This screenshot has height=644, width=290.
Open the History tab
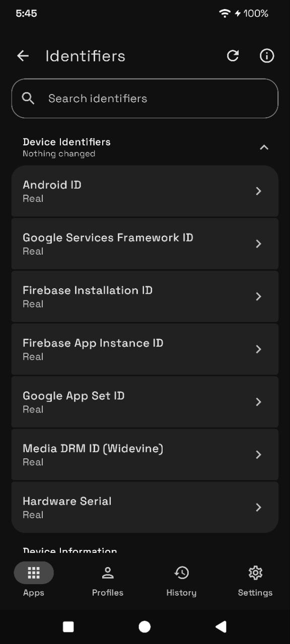point(181,580)
